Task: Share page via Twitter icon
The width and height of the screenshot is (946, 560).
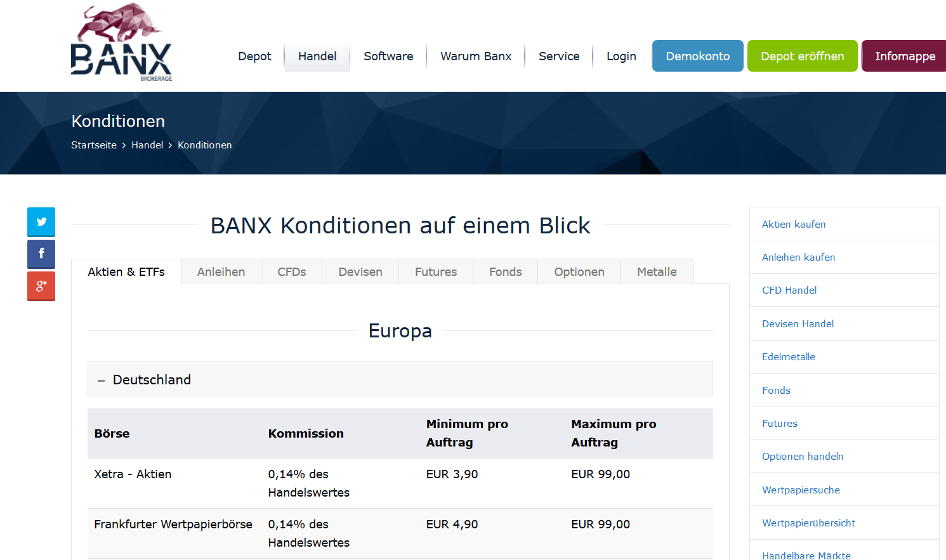Action: coord(41,222)
